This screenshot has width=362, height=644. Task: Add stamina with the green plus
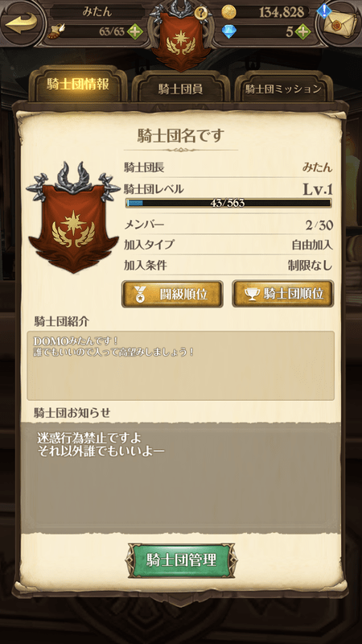[134, 31]
